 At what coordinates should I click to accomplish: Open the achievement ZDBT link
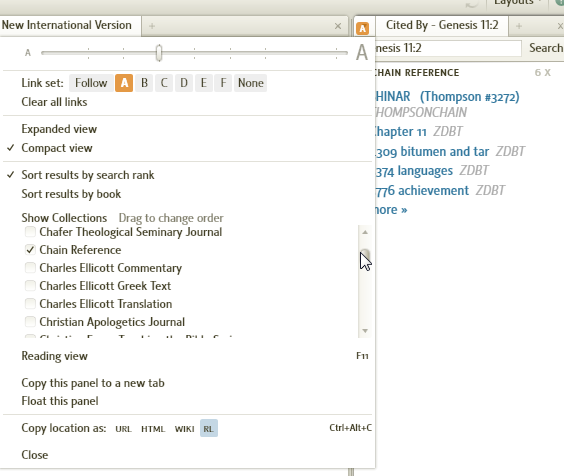point(422,191)
